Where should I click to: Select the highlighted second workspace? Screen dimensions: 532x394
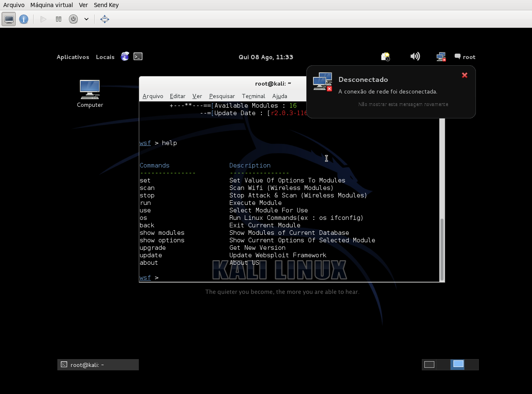pos(458,364)
